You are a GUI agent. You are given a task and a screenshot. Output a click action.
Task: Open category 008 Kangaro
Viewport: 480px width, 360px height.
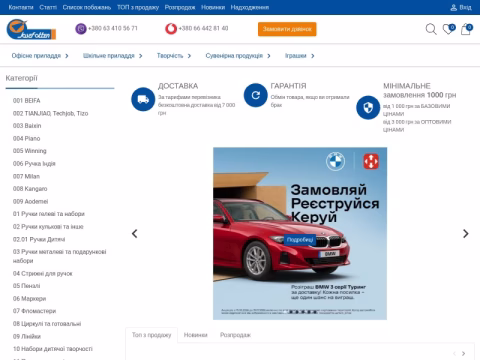click(30, 189)
